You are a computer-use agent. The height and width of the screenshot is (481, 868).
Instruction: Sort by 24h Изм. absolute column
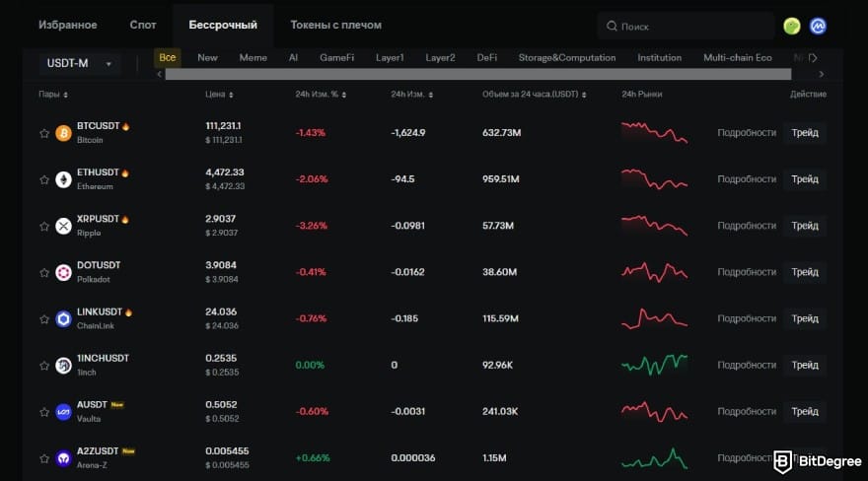(412, 95)
